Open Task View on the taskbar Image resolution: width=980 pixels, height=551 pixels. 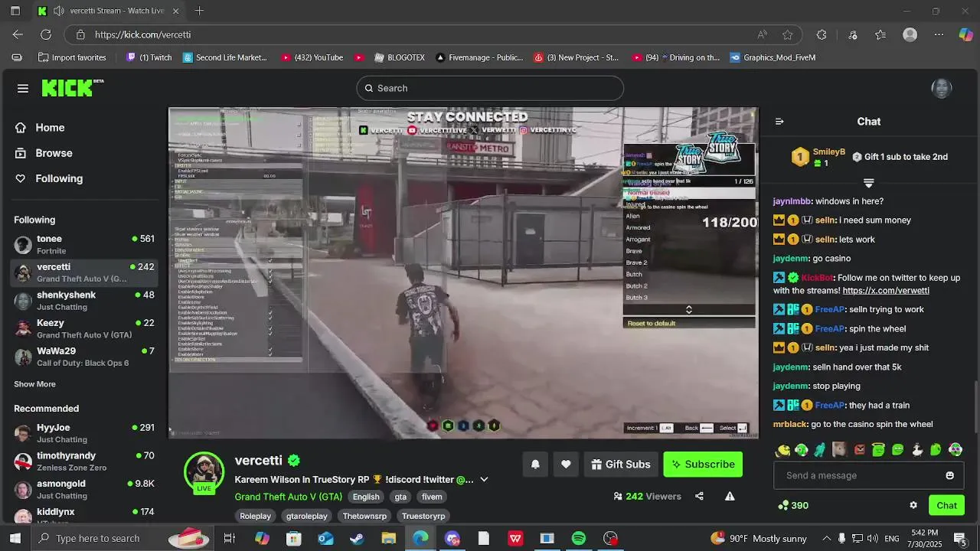(229, 539)
